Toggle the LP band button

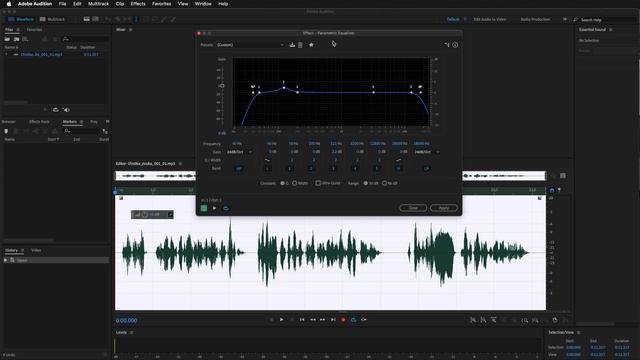426,168
